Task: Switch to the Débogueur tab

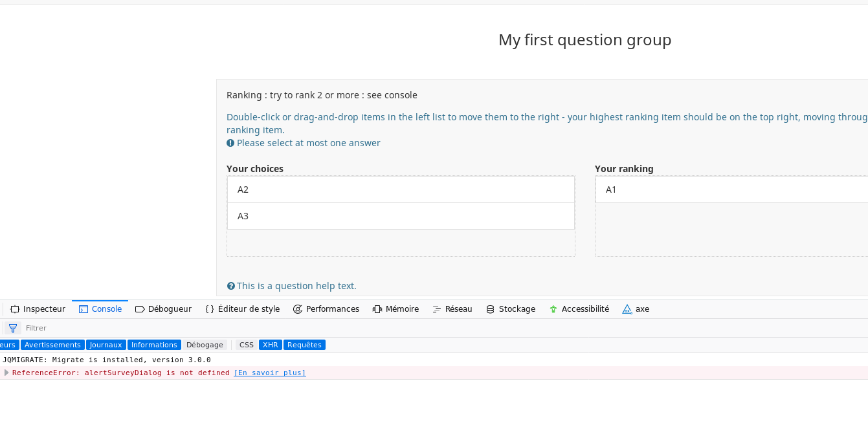Action: tap(163, 309)
